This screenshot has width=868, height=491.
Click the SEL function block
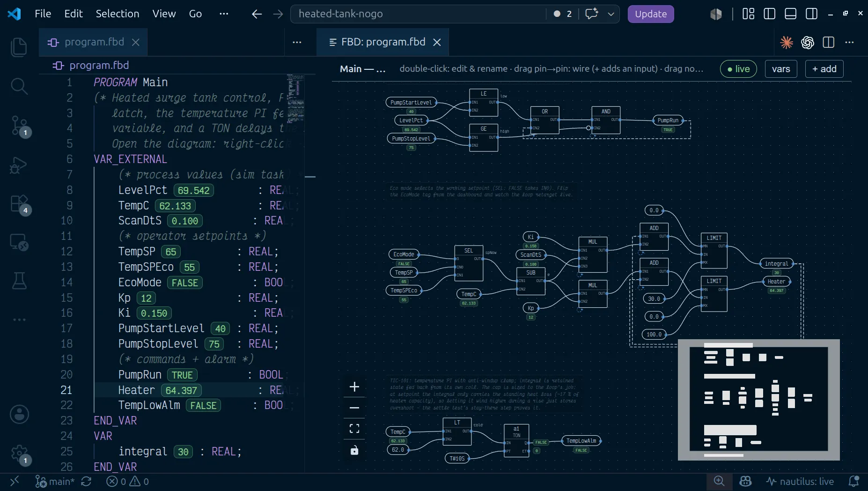(469, 263)
